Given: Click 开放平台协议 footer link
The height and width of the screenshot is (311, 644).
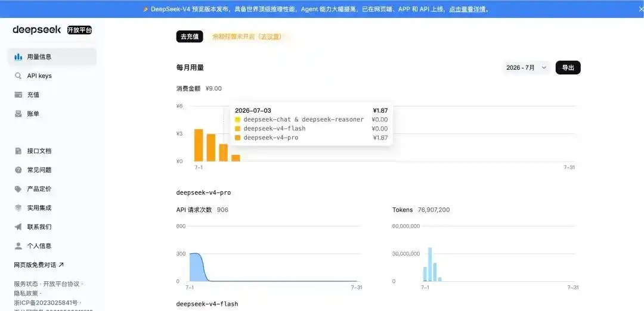Looking at the screenshot, I should coord(61,284).
